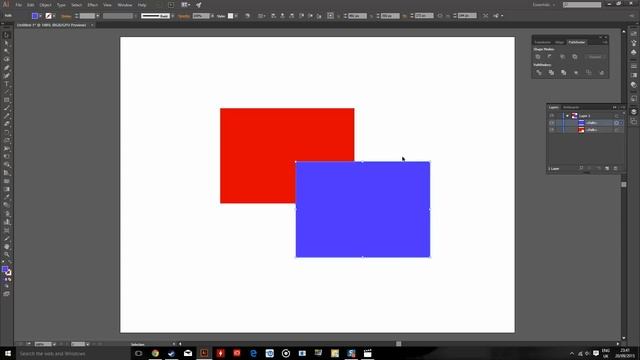This screenshot has width=640, height=360.
Task: Open the Window menu
Action: tap(125, 5)
